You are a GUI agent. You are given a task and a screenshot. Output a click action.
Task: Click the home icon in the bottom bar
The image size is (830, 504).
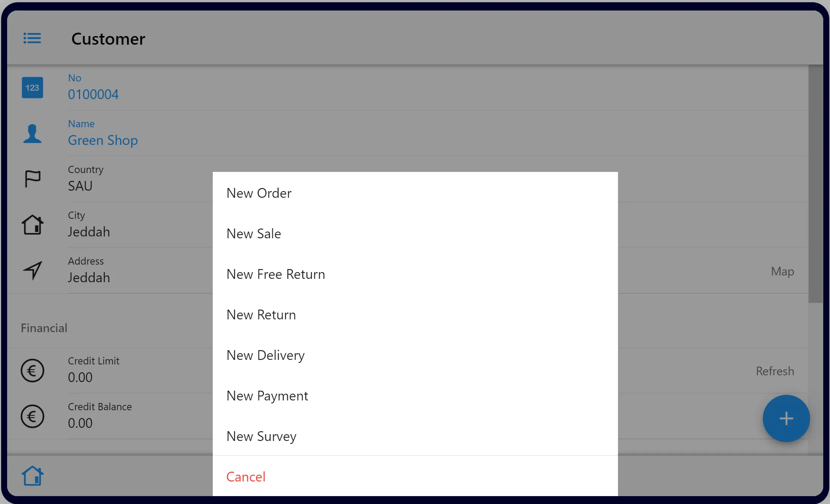(x=33, y=474)
